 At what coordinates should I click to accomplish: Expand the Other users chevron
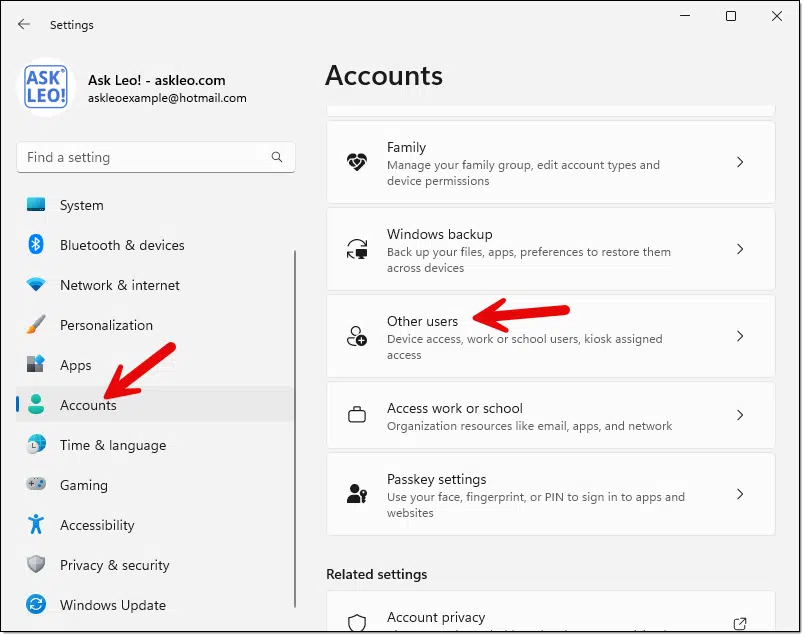click(x=740, y=336)
